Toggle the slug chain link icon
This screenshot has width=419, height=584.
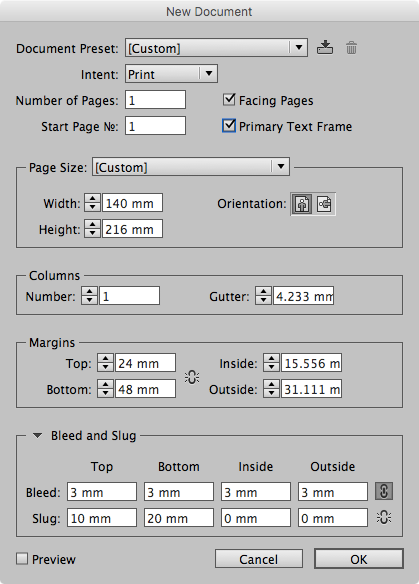pos(384,517)
